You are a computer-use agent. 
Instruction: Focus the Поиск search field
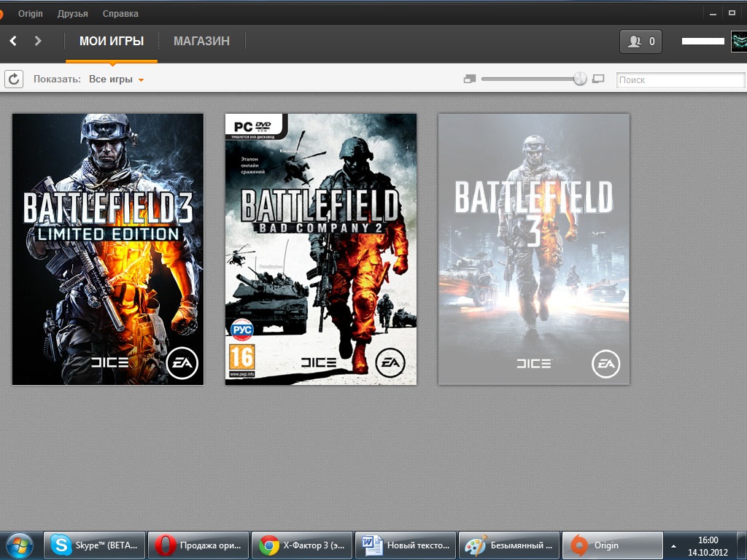click(x=681, y=79)
